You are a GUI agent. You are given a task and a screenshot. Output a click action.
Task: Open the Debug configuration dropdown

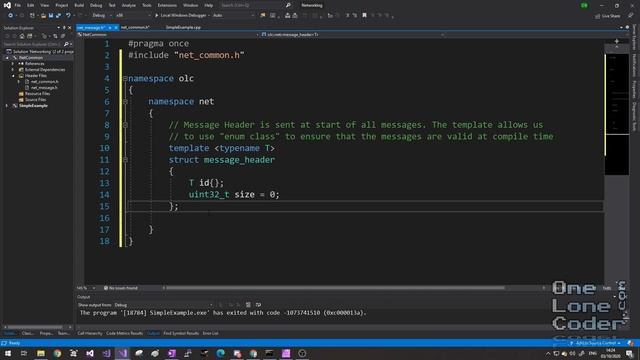point(102,16)
